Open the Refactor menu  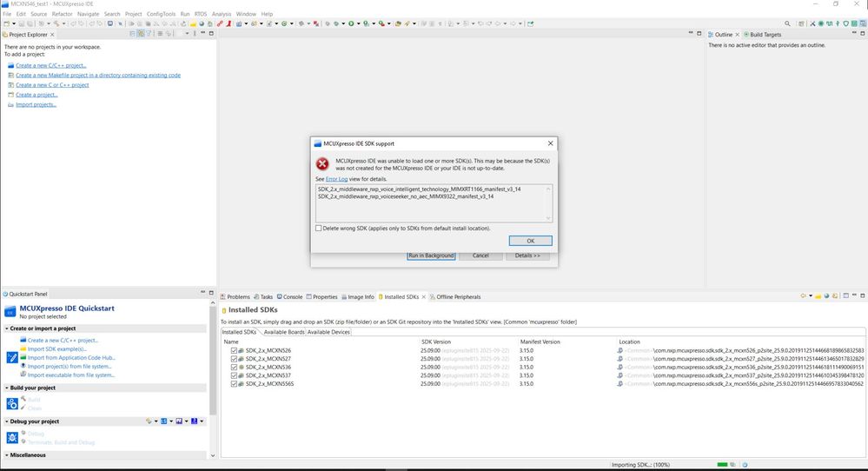click(x=62, y=14)
